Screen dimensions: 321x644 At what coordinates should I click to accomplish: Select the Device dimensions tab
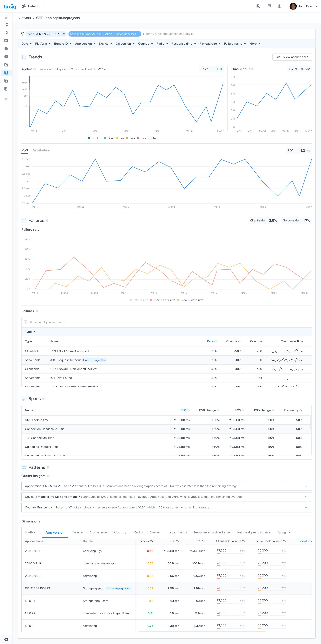pyautogui.click(x=77, y=532)
